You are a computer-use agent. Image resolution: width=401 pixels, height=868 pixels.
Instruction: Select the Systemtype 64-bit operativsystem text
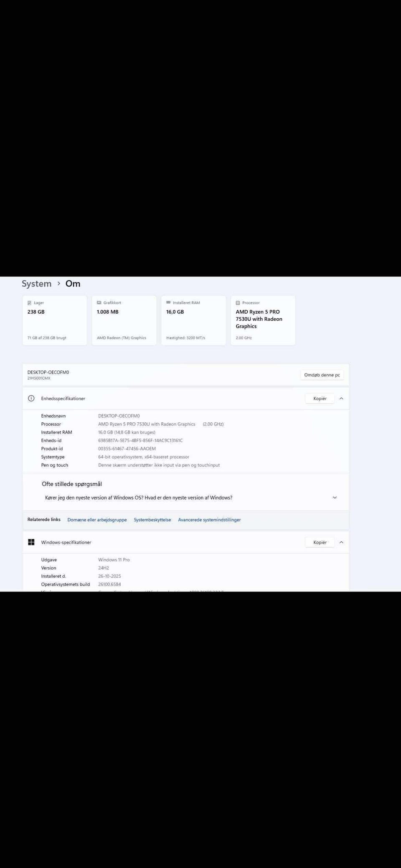(x=144, y=457)
